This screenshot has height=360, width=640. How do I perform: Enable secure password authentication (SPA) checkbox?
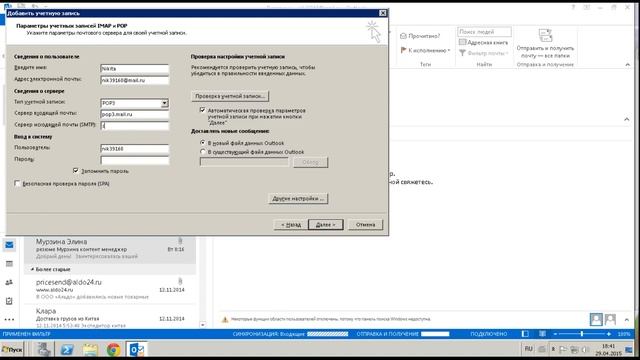point(17,183)
